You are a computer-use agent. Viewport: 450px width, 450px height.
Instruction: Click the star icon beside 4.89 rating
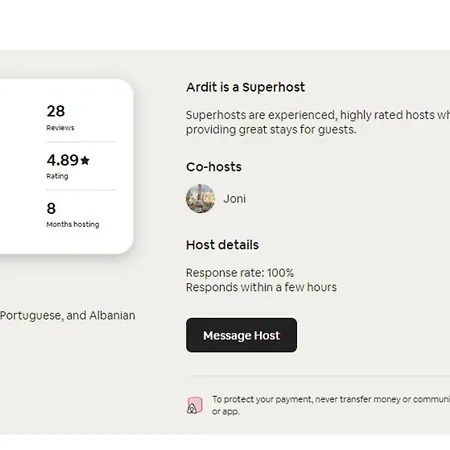[85, 160]
